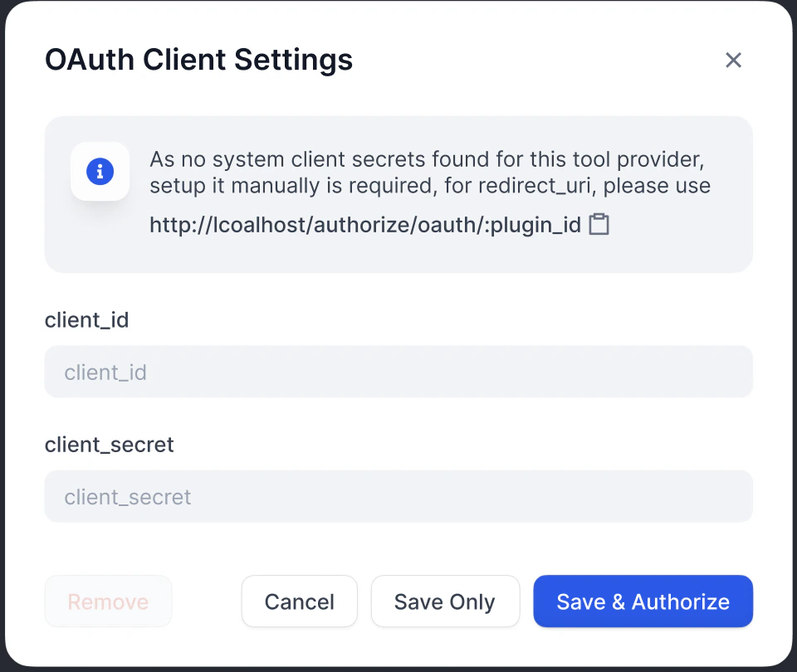797x672 pixels.
Task: Select the info symbol beside the setup message
Action: pos(100,172)
